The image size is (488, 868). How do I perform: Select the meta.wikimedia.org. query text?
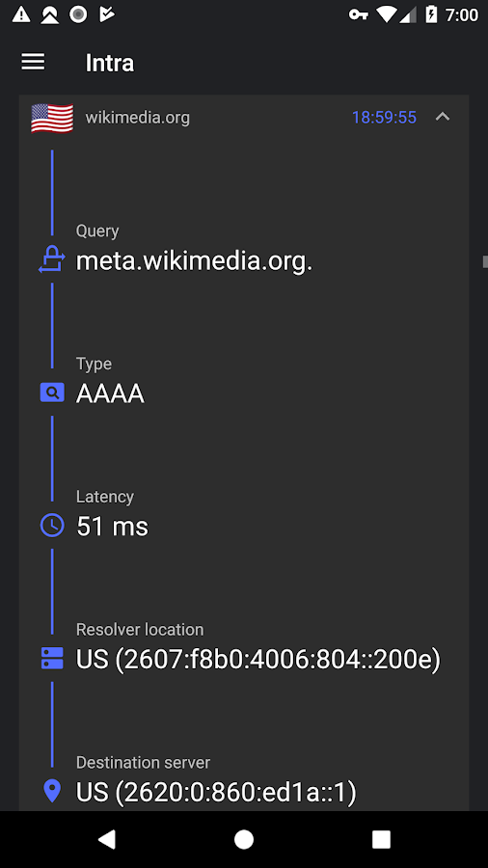pos(194,260)
